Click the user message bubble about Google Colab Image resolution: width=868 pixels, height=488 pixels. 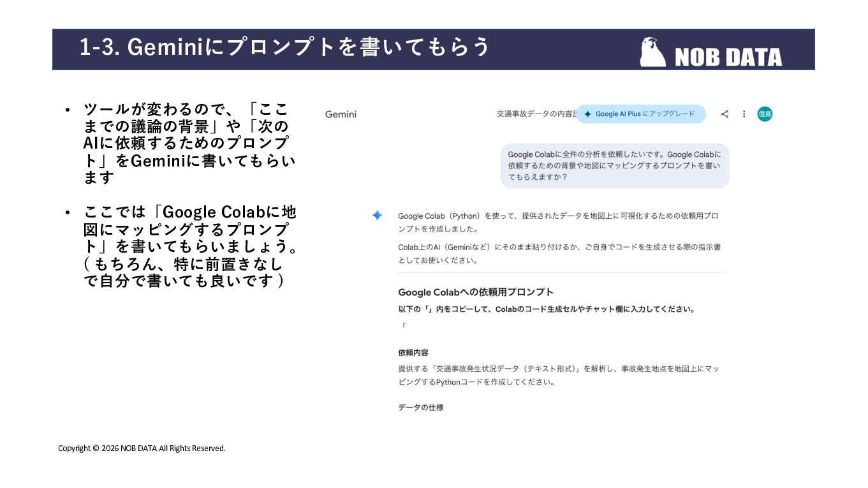[x=615, y=166]
